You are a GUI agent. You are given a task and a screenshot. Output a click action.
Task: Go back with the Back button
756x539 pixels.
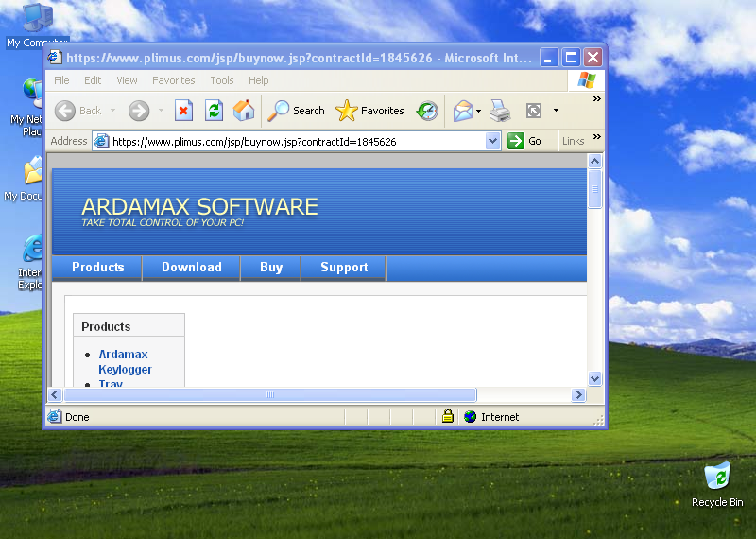pos(77,111)
